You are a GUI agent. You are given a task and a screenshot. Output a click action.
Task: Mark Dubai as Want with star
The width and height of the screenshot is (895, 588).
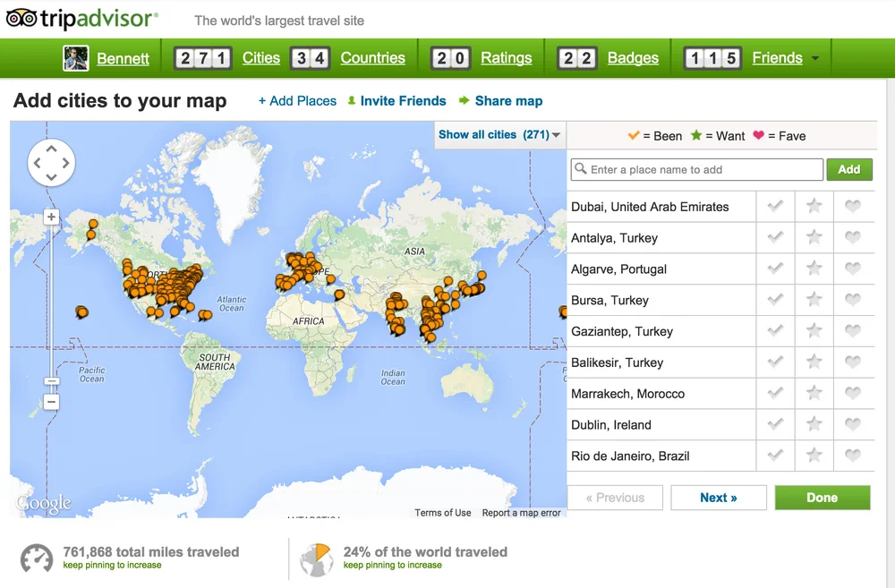pos(814,206)
